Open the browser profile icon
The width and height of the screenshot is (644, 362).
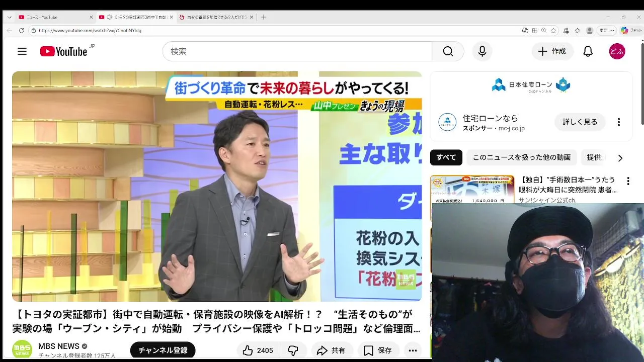point(590,30)
